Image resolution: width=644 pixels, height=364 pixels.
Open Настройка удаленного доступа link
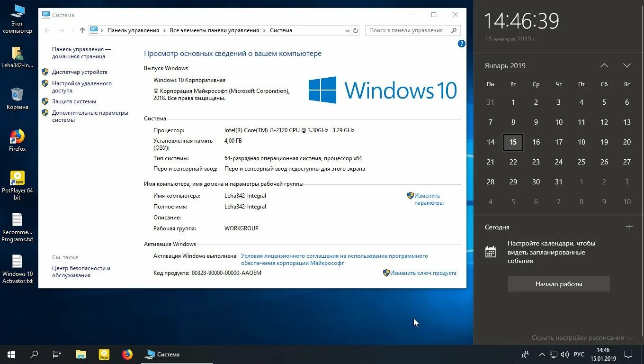(x=81, y=87)
